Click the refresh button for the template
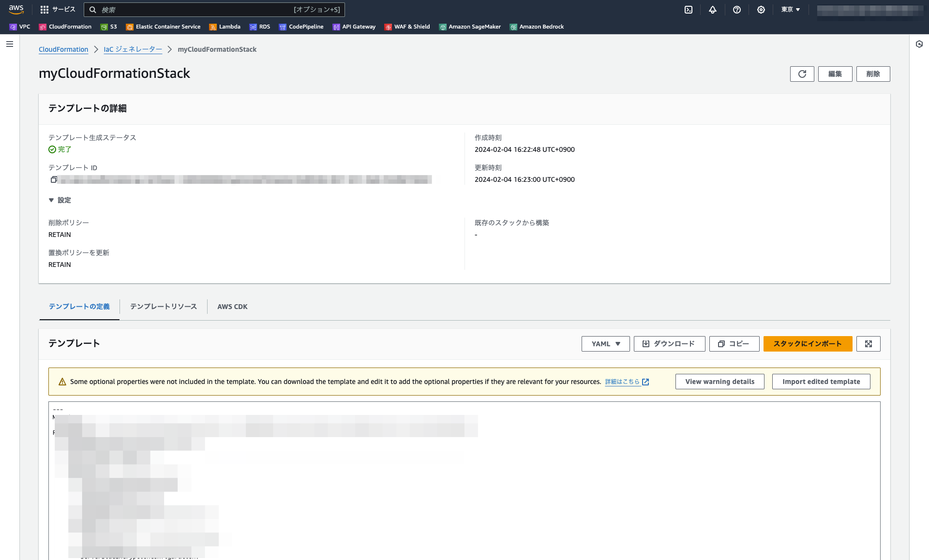Viewport: 929px width, 560px height. coord(802,74)
